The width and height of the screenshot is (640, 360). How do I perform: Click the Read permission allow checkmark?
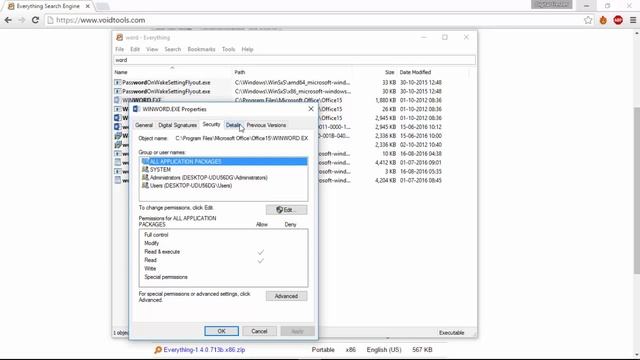click(x=260, y=260)
